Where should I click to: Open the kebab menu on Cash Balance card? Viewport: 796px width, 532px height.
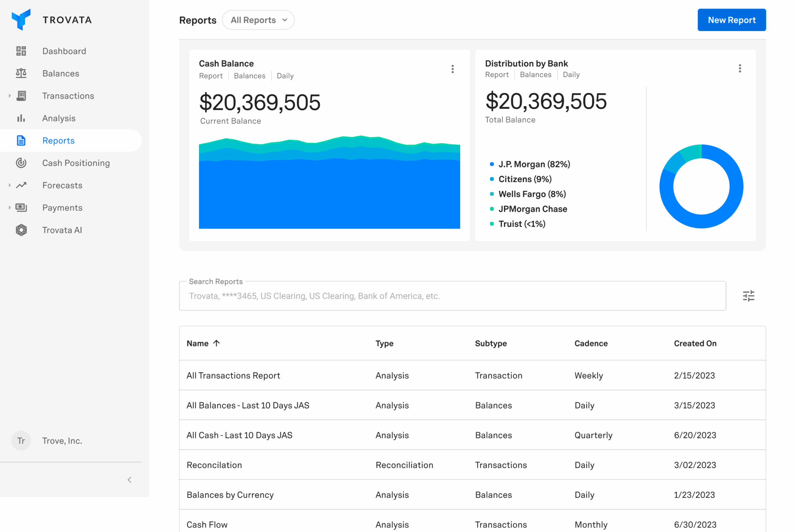(x=453, y=69)
